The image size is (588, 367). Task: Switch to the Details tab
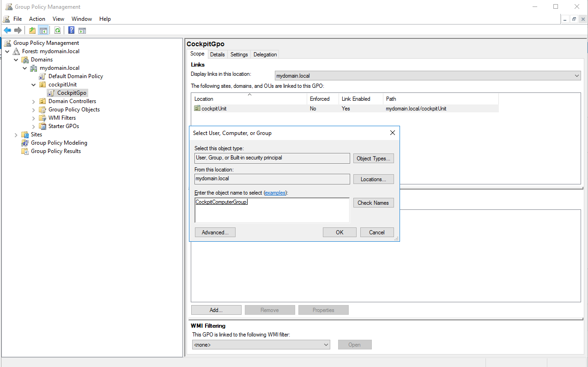point(217,55)
